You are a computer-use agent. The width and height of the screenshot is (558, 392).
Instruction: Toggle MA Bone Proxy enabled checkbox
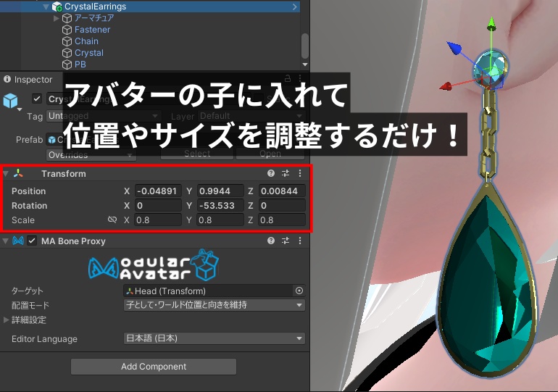click(x=32, y=241)
